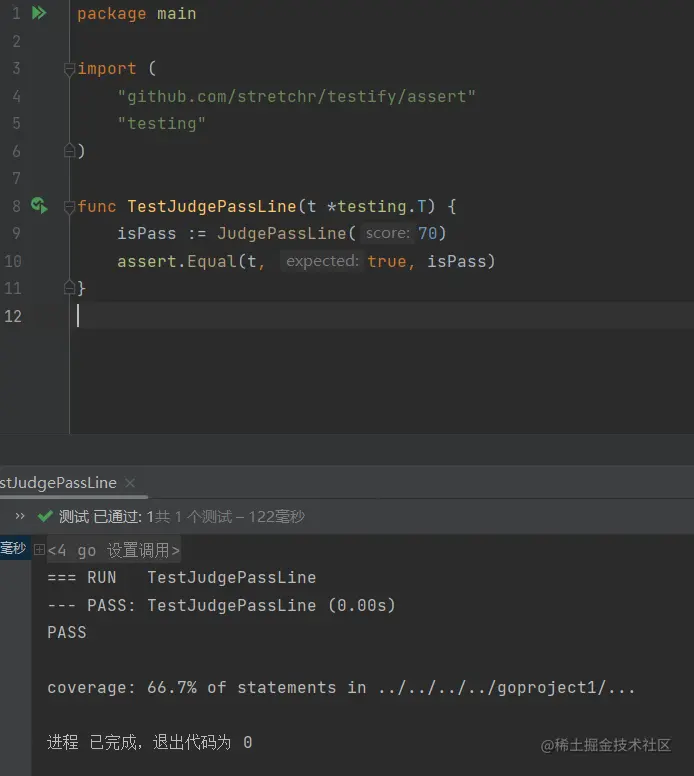This screenshot has height=776, width=694.
Task: Click the '进程 已完成，退出代码为 0' line
Action: pyautogui.click(x=149, y=742)
